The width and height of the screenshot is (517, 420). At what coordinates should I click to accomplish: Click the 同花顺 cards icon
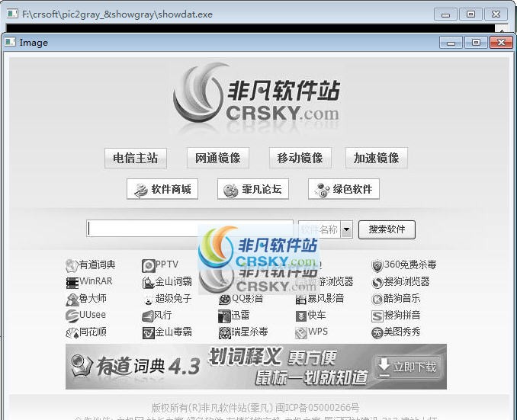(x=72, y=332)
